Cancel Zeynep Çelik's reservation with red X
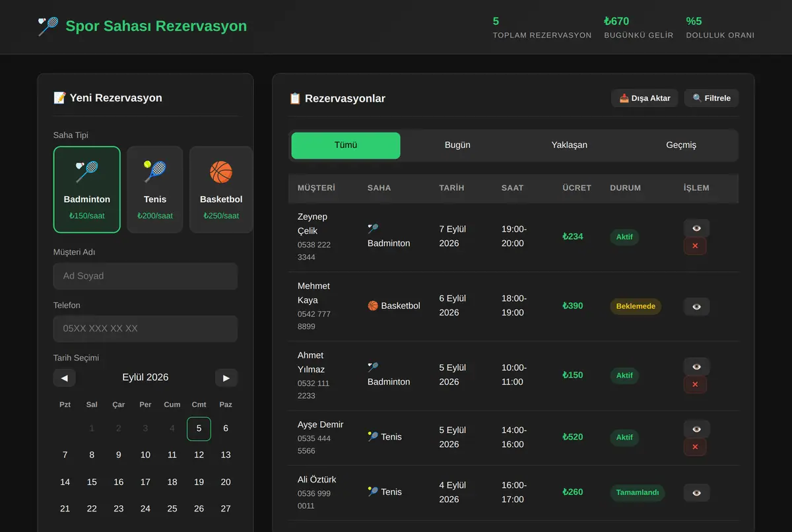This screenshot has width=792, height=532. tap(695, 246)
